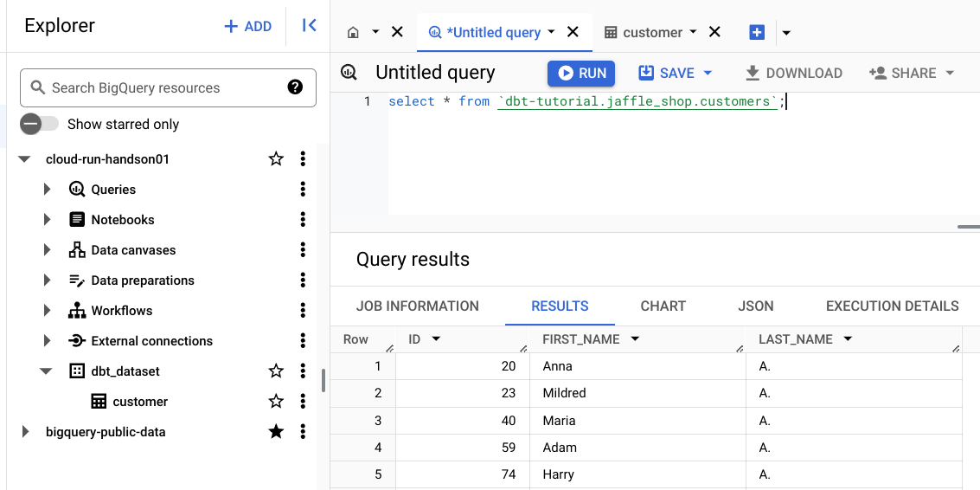Click the DOWNLOAD button
The image size is (980, 490).
pos(794,74)
